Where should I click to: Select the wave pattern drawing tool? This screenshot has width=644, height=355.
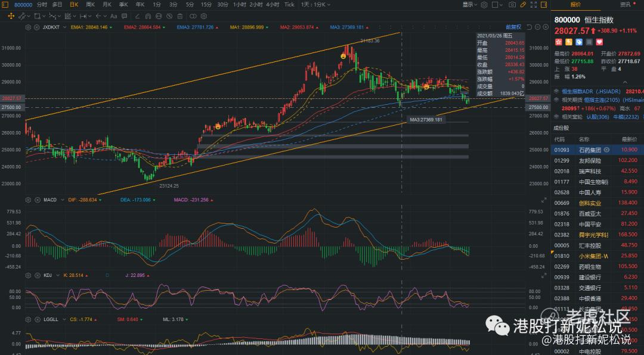click(54, 16)
